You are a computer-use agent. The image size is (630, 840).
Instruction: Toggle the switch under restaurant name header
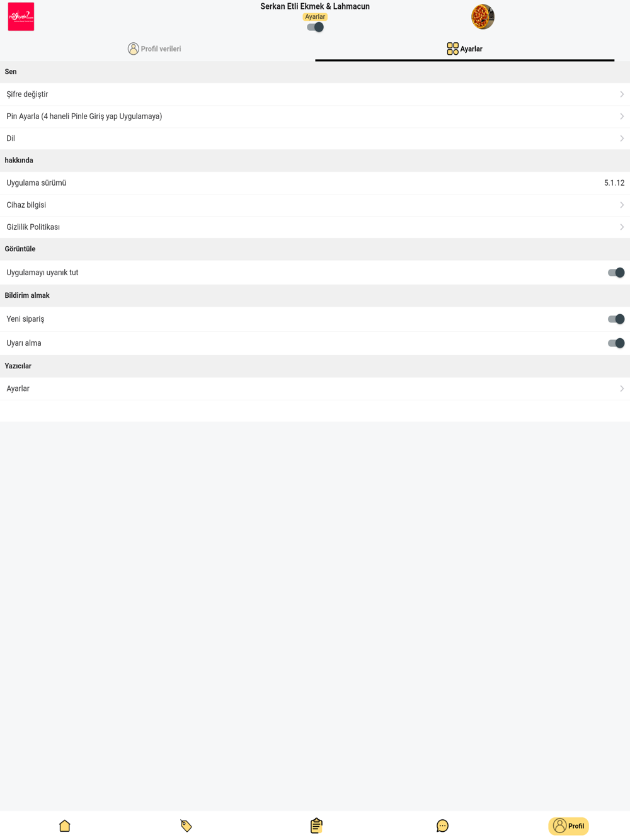click(x=315, y=27)
